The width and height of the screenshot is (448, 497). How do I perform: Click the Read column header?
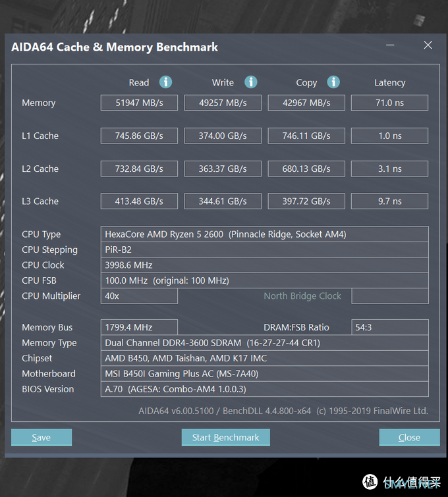[x=139, y=82]
